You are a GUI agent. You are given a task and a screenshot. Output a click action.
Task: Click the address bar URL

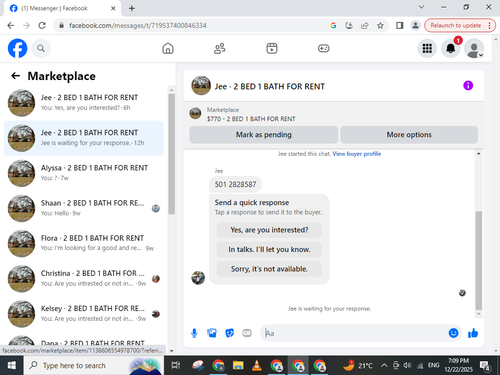coord(137,26)
